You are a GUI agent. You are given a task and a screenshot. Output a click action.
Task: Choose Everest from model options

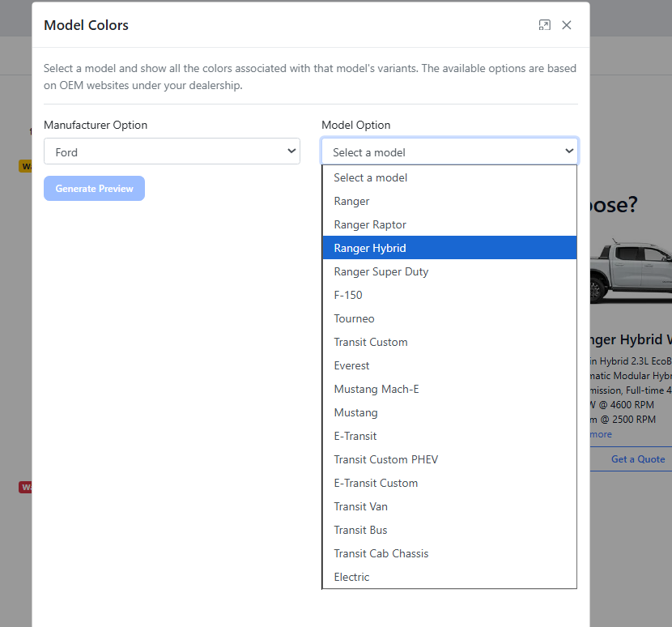tap(351, 365)
